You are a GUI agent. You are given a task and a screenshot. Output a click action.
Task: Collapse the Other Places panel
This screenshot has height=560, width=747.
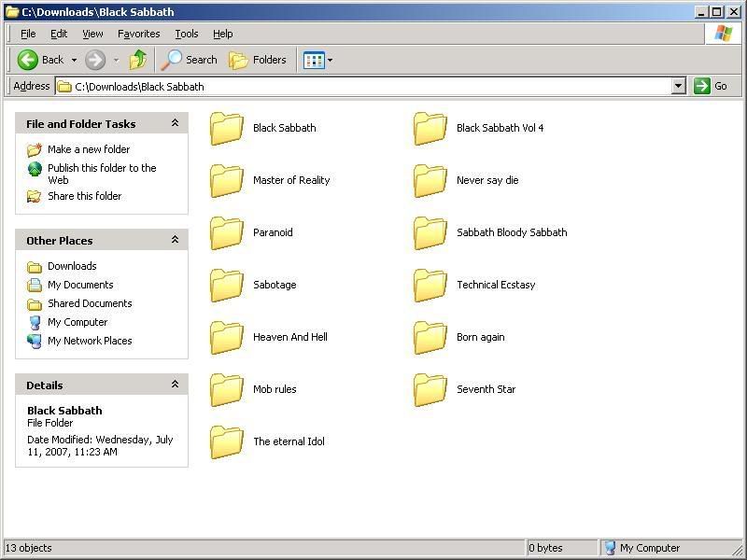coord(175,240)
